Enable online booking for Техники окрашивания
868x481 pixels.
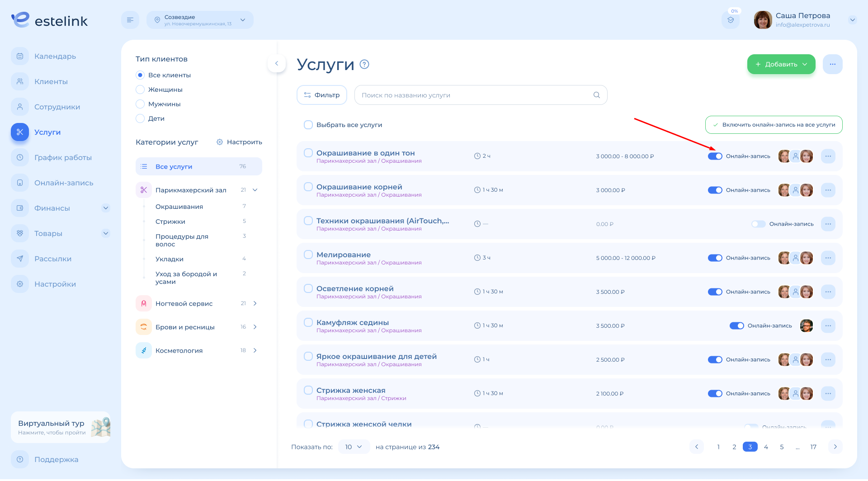tap(758, 224)
